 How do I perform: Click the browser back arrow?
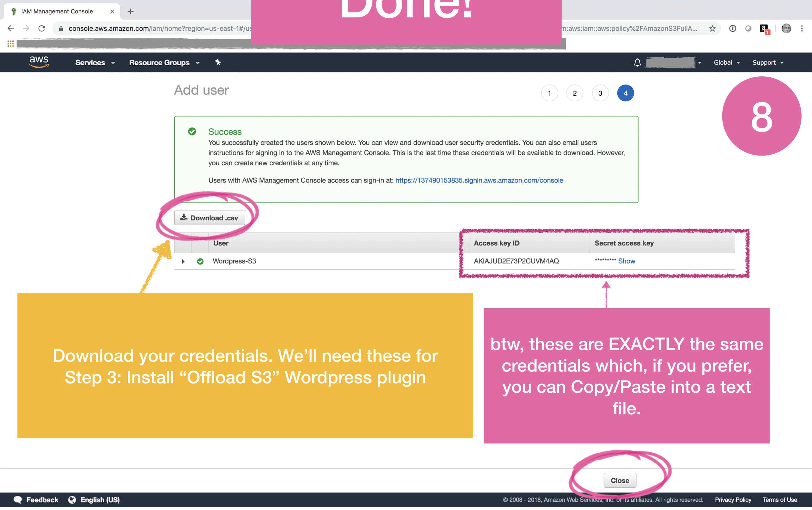10,28
